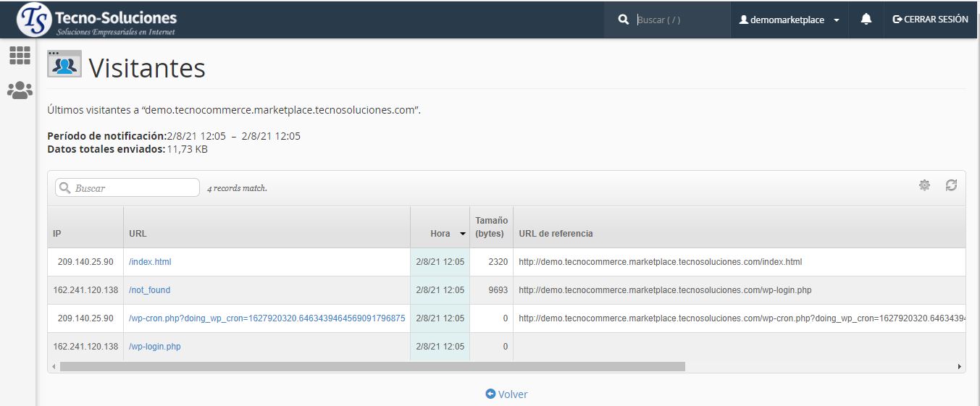
Task: Open the apps grid home icon
Action: tap(20, 56)
